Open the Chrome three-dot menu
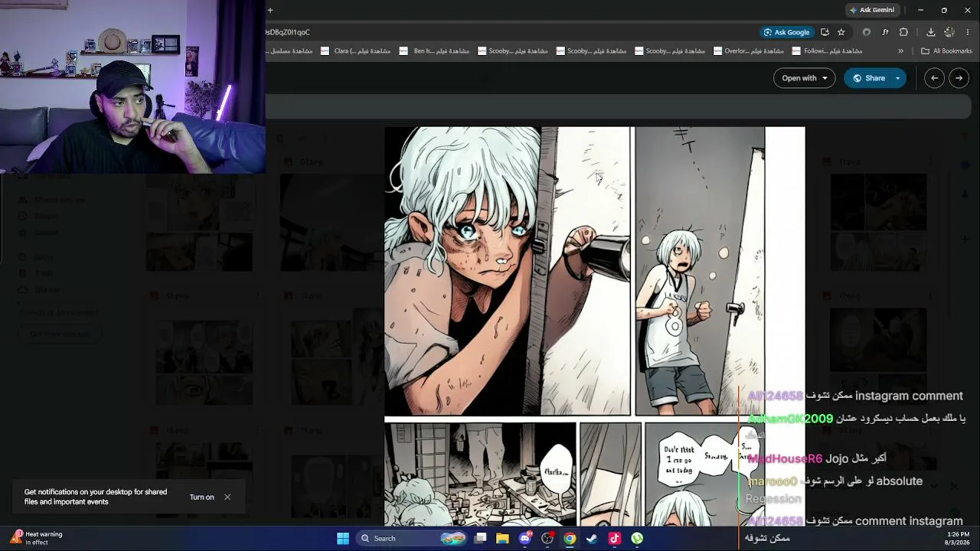The image size is (980, 551). (968, 32)
